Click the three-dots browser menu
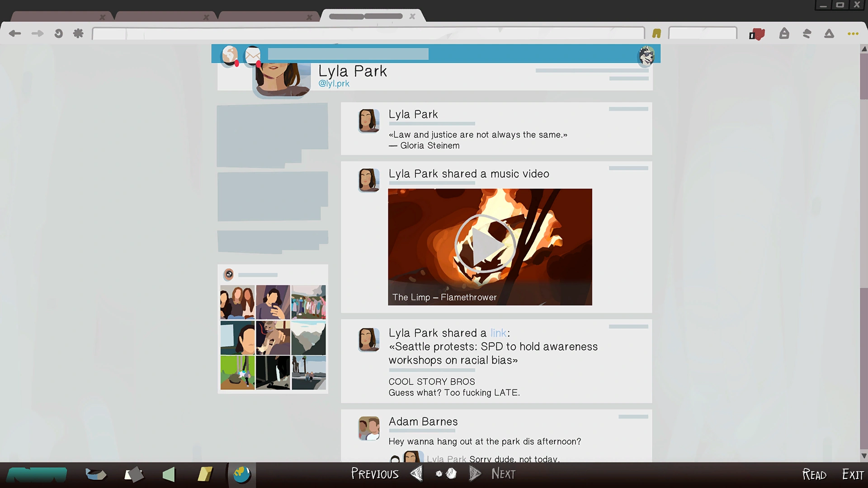This screenshot has width=868, height=488. tap(853, 34)
